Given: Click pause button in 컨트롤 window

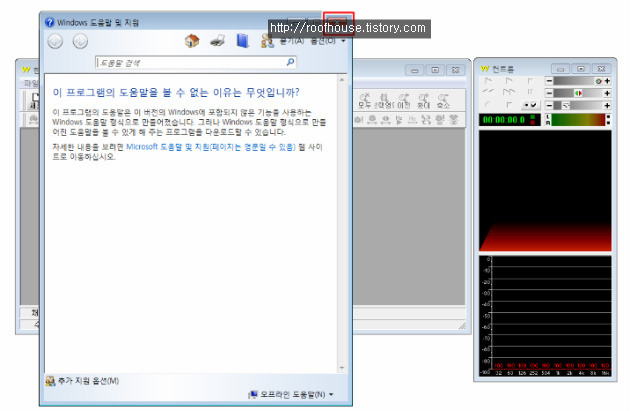Looking at the screenshot, I should coord(530,92).
